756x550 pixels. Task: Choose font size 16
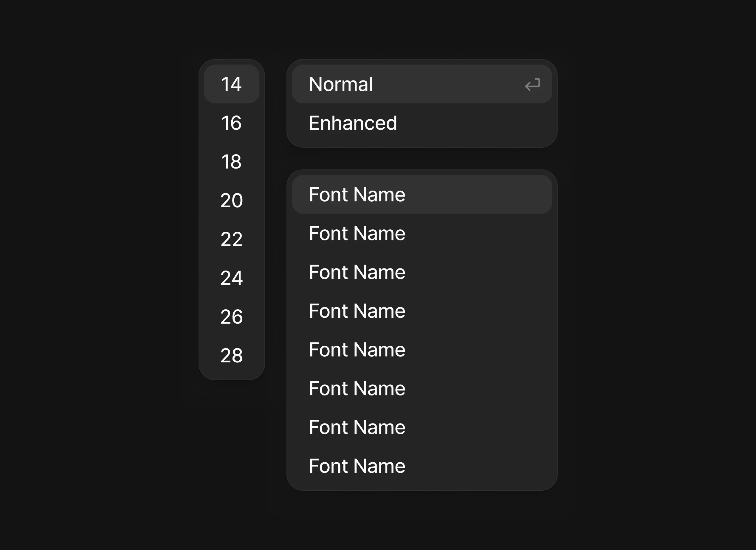tap(231, 123)
